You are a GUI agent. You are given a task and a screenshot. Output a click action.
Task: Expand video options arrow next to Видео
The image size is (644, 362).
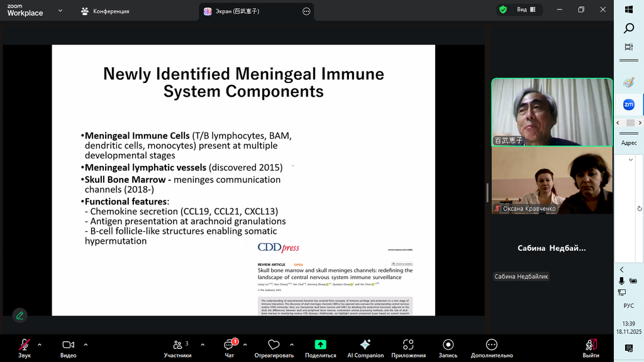(86, 344)
